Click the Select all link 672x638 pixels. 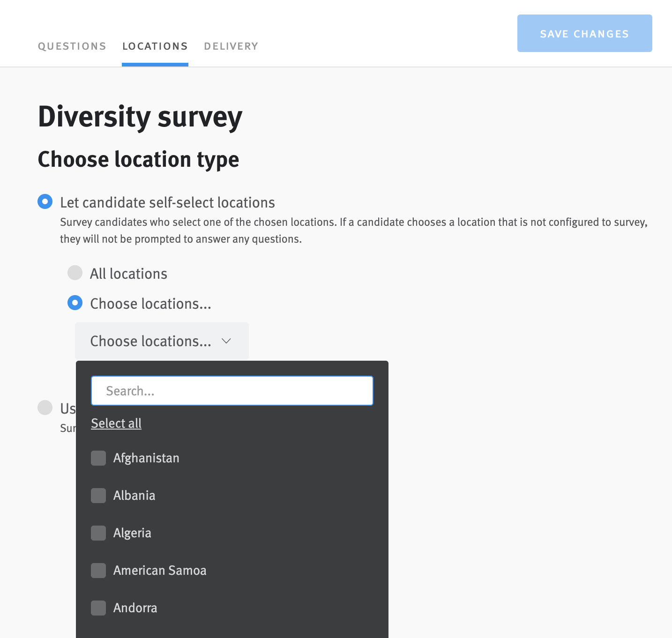point(116,423)
